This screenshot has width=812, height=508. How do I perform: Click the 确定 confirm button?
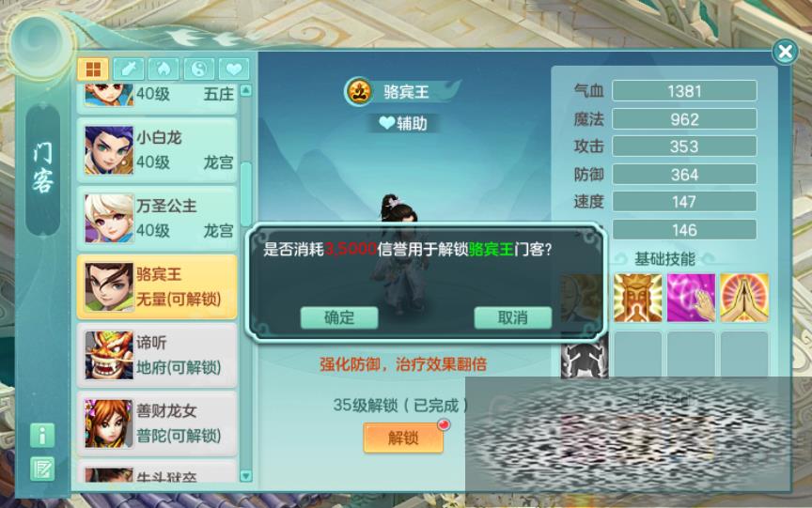point(339,317)
